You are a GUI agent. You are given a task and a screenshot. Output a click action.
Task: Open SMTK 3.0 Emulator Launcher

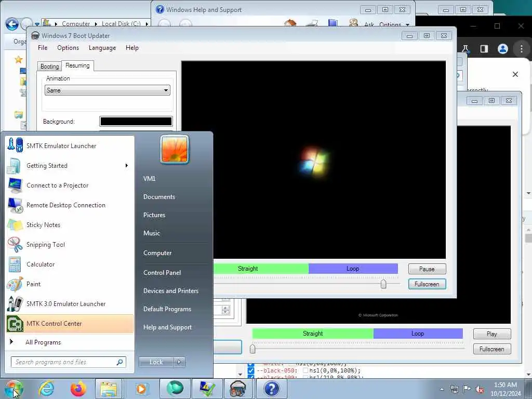click(x=70, y=303)
